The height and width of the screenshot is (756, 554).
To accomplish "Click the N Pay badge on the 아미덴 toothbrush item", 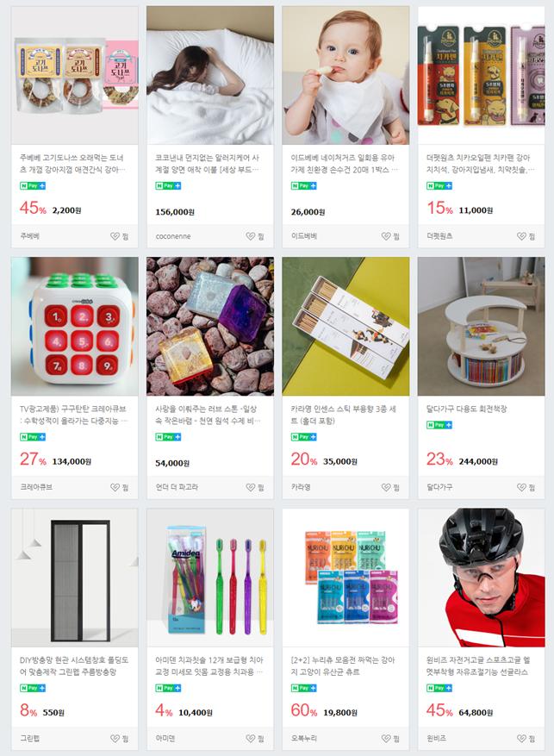I will pyautogui.click(x=168, y=688).
